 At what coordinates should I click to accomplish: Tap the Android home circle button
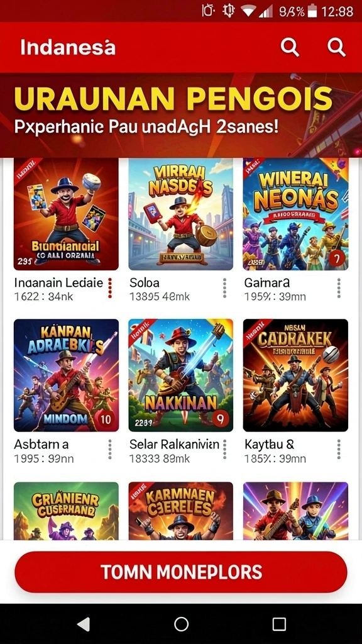(x=181, y=625)
